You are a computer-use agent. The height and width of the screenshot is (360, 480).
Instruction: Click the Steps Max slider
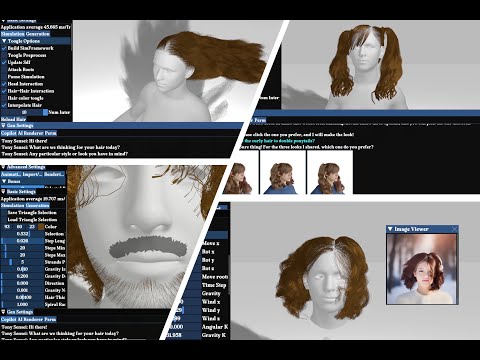22,255
